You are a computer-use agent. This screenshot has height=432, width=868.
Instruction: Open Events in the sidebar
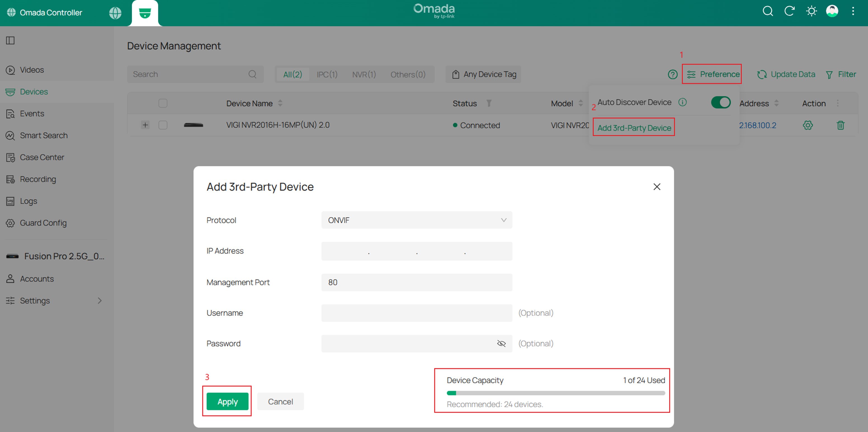point(56,114)
